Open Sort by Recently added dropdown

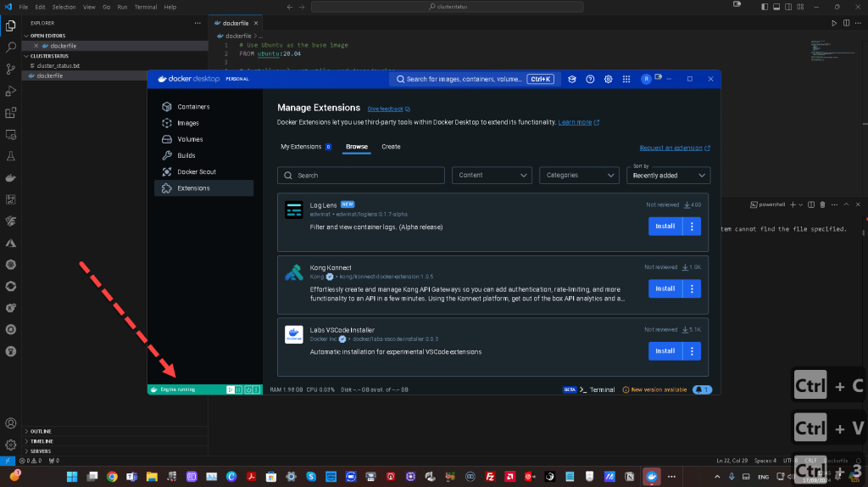668,175
